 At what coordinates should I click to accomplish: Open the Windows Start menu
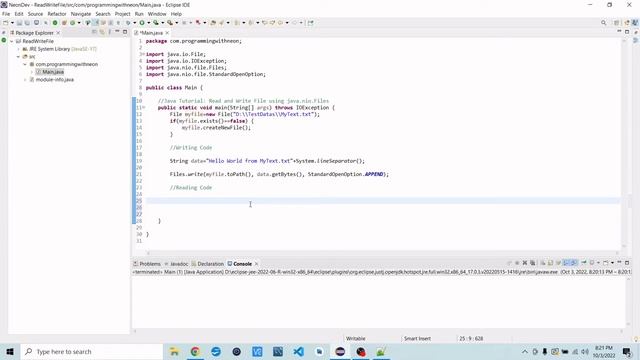10,351
